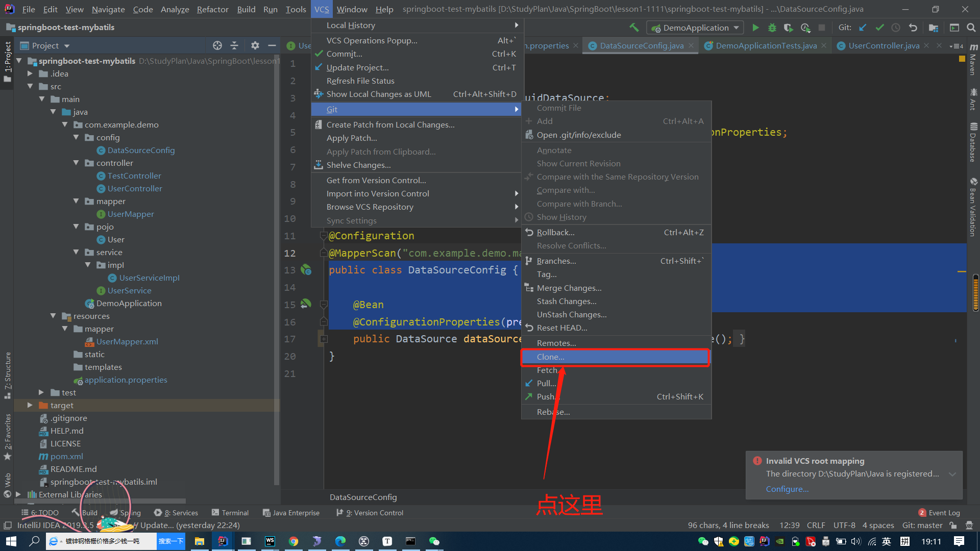The image size is (980, 551).
Task: Open the Database tool window
Action: coord(973,142)
